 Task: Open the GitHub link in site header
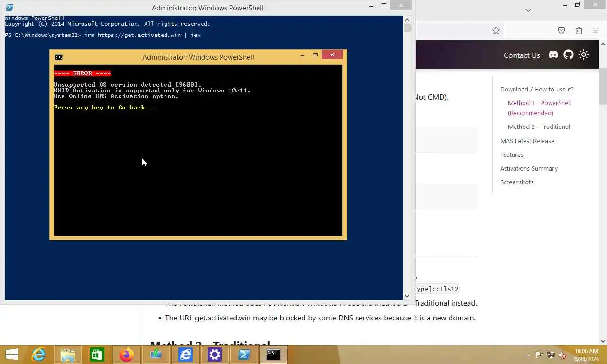click(569, 55)
